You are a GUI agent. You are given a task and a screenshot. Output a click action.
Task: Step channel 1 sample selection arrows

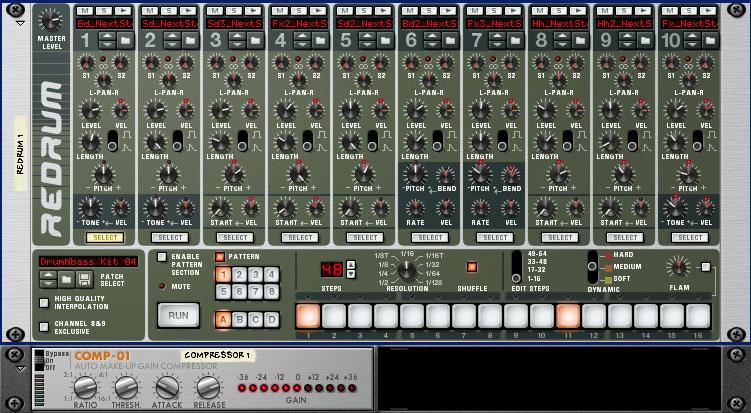107,41
